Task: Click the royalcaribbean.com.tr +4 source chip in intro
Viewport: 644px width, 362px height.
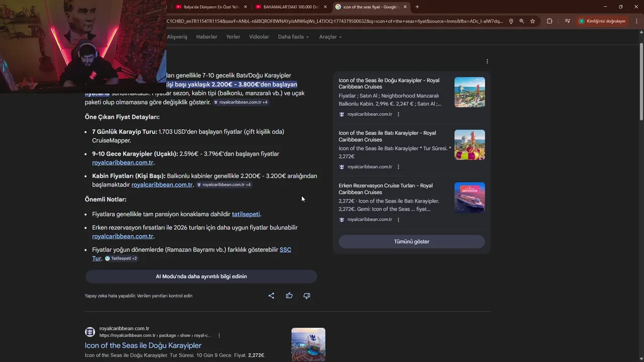Action: pyautogui.click(x=240, y=102)
